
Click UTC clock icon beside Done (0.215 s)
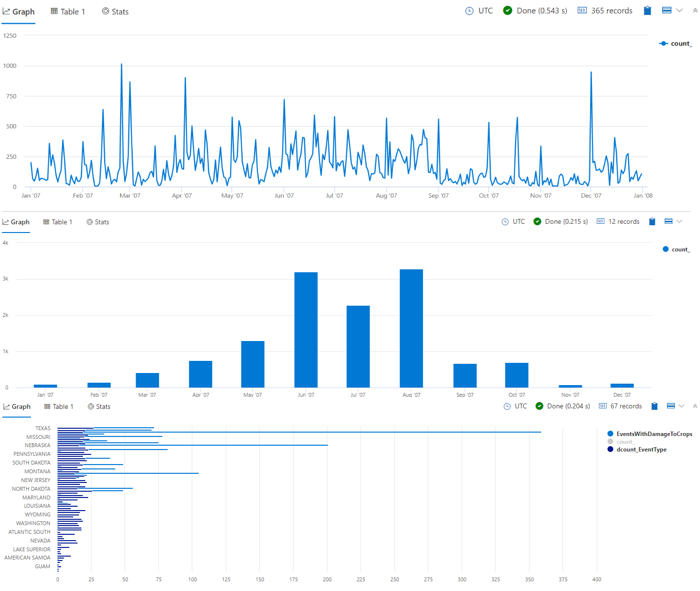pos(505,221)
